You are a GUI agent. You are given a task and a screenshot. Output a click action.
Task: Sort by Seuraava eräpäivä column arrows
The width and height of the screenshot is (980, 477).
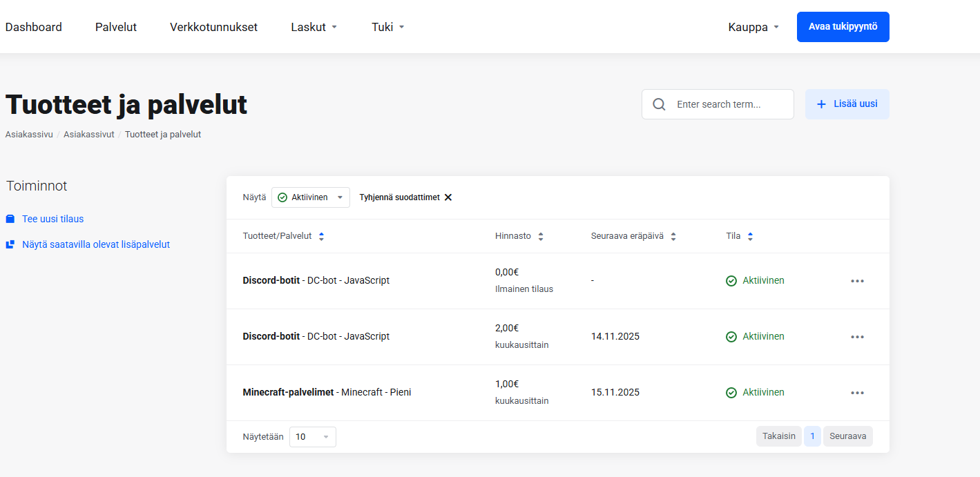(673, 236)
